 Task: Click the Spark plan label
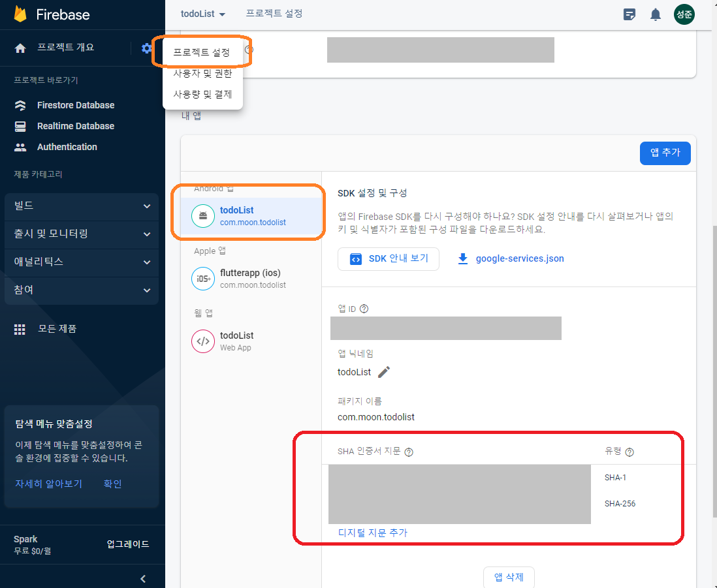[25, 539]
